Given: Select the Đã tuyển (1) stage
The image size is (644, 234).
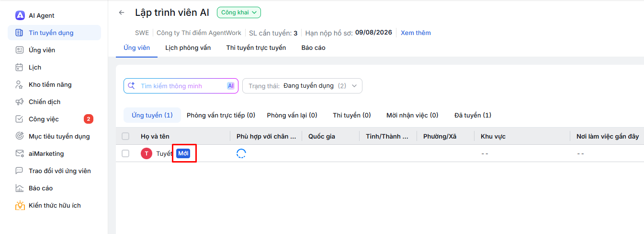Looking at the screenshot, I should [473, 115].
